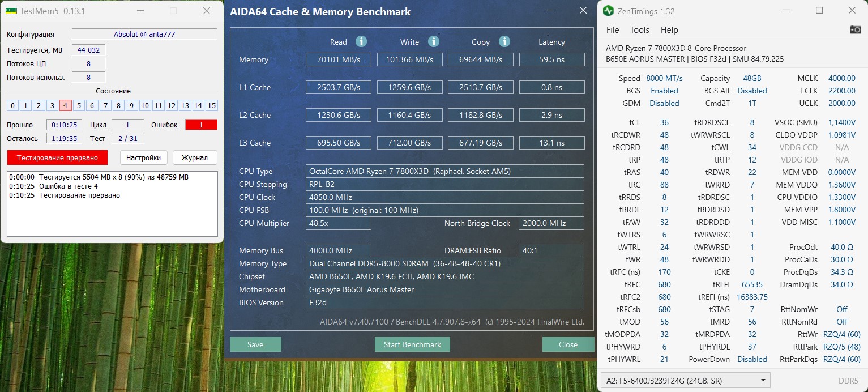Click the Ошибка в тесте 4 log line
The image size is (868, 392).
pos(54,186)
